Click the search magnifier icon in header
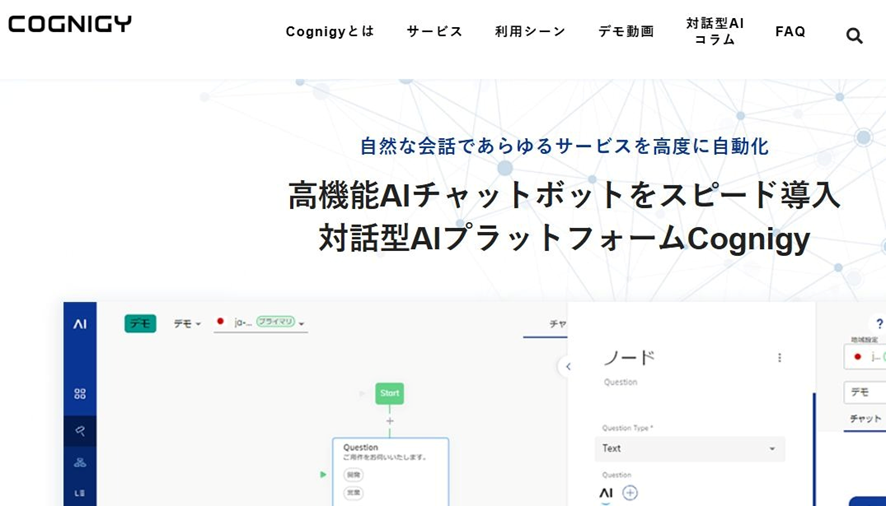Image resolution: width=886 pixels, height=506 pixels. [854, 36]
